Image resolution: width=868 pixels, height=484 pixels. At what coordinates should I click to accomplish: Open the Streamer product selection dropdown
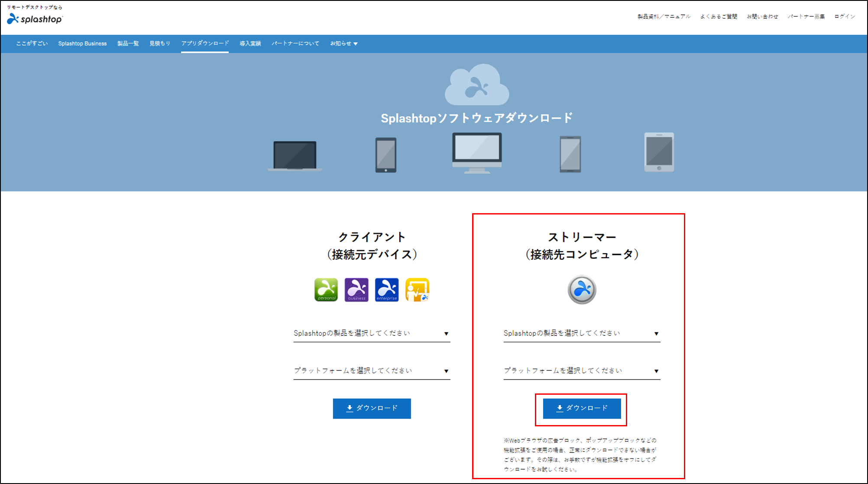coord(582,333)
